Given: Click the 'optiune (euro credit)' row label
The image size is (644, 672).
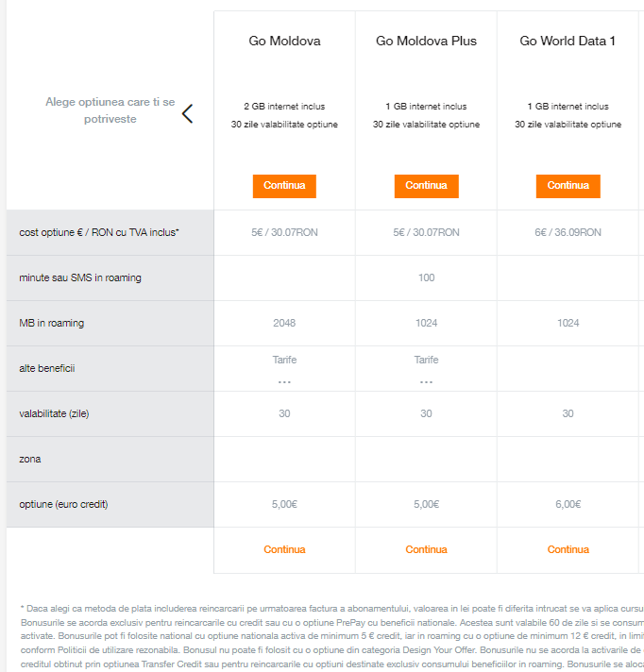Looking at the screenshot, I should click(x=64, y=504).
